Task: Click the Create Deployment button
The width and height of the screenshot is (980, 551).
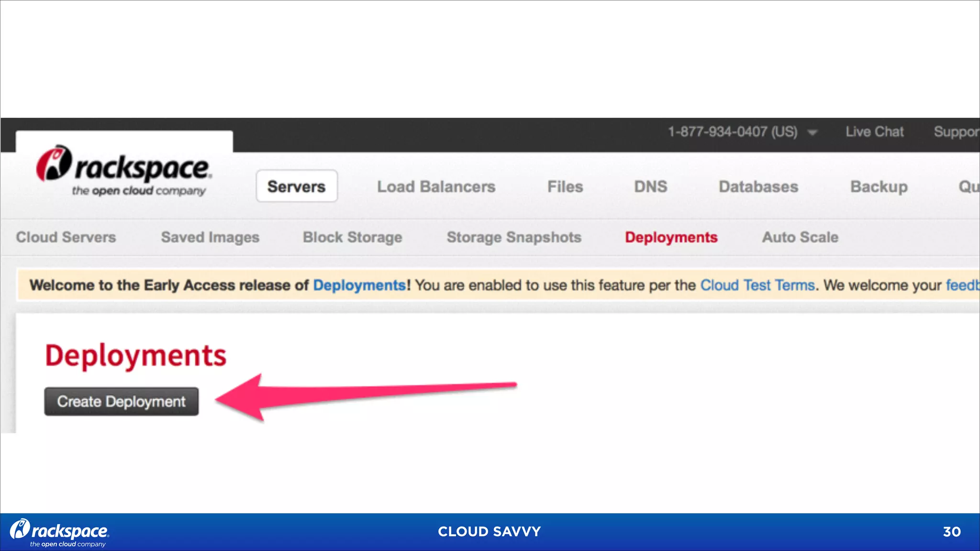Action: [x=122, y=401]
